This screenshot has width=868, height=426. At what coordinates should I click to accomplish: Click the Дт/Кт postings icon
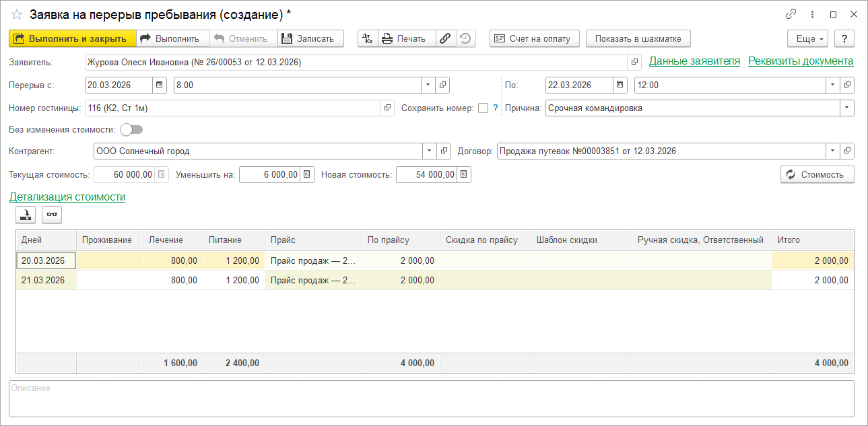[368, 38]
